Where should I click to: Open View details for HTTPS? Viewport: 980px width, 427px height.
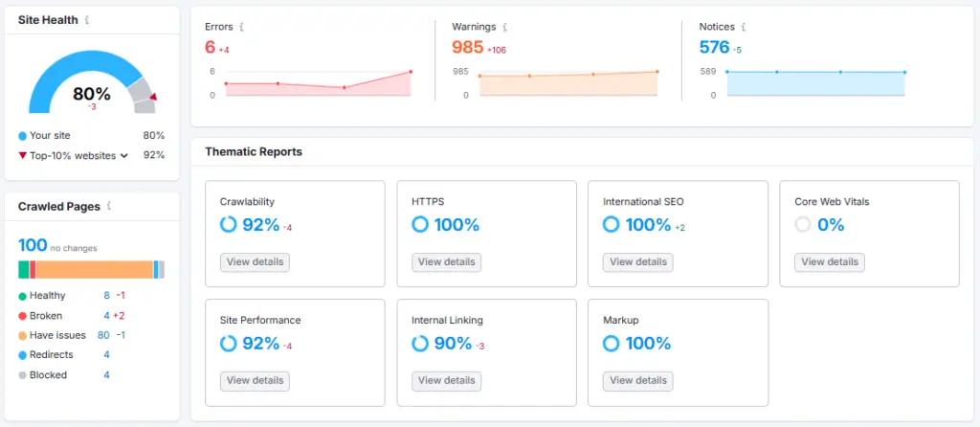pyautogui.click(x=446, y=262)
